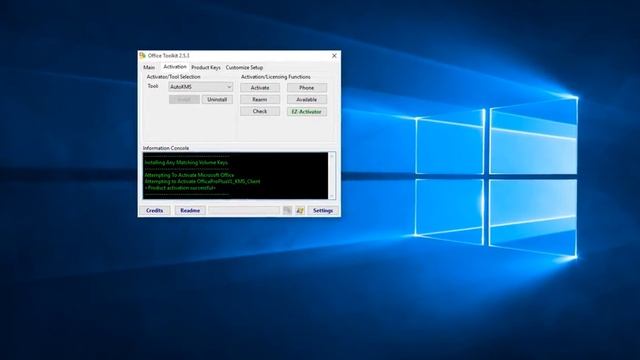Image resolution: width=640 pixels, height=360 pixels.
Task: Open the Settings button
Action: [x=323, y=210]
